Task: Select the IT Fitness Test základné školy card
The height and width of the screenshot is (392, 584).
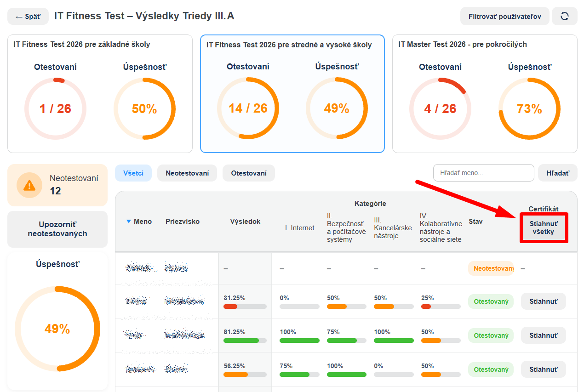Action: 100,94
